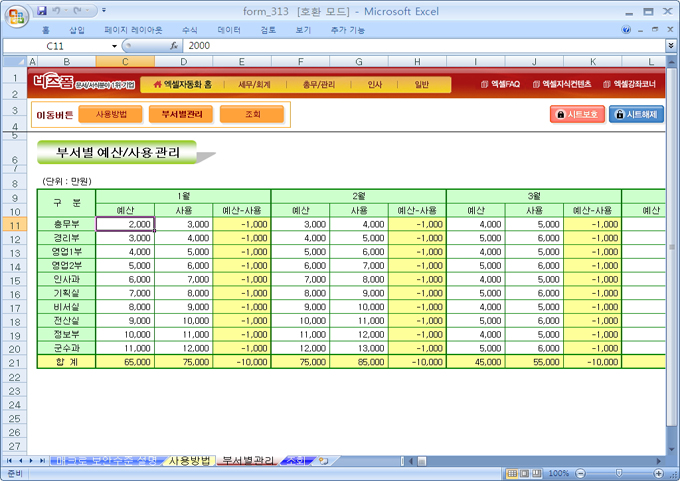Toggle Page Break Preview view

[x=536, y=473]
